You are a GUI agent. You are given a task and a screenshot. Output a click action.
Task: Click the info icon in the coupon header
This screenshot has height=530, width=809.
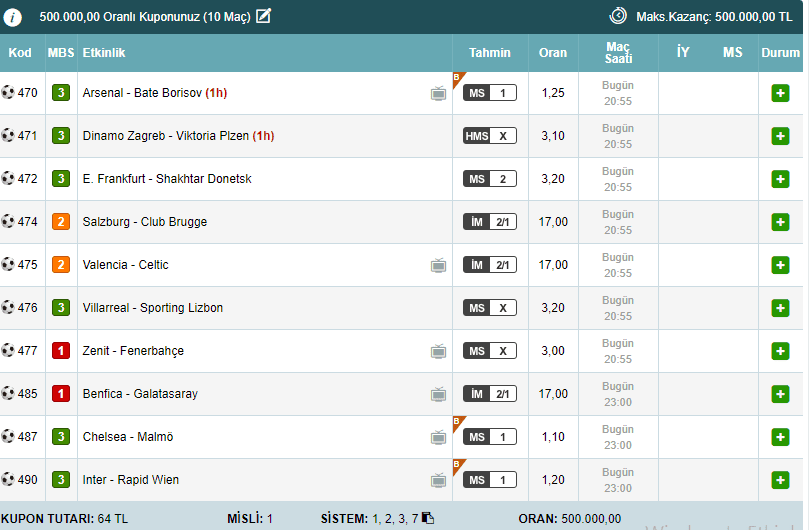(12, 17)
